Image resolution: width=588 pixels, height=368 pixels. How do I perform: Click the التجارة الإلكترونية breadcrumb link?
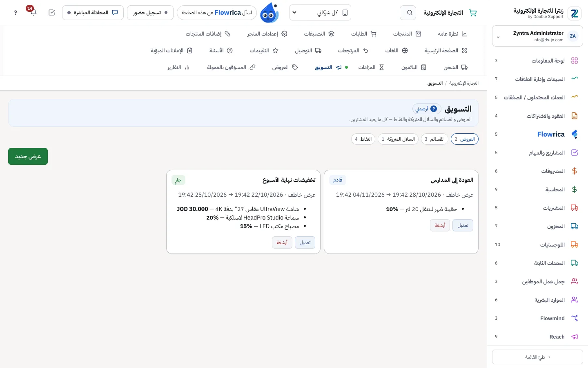pyautogui.click(x=464, y=83)
